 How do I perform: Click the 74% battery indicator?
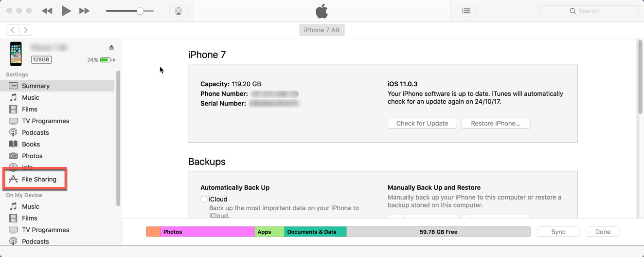[x=101, y=60]
